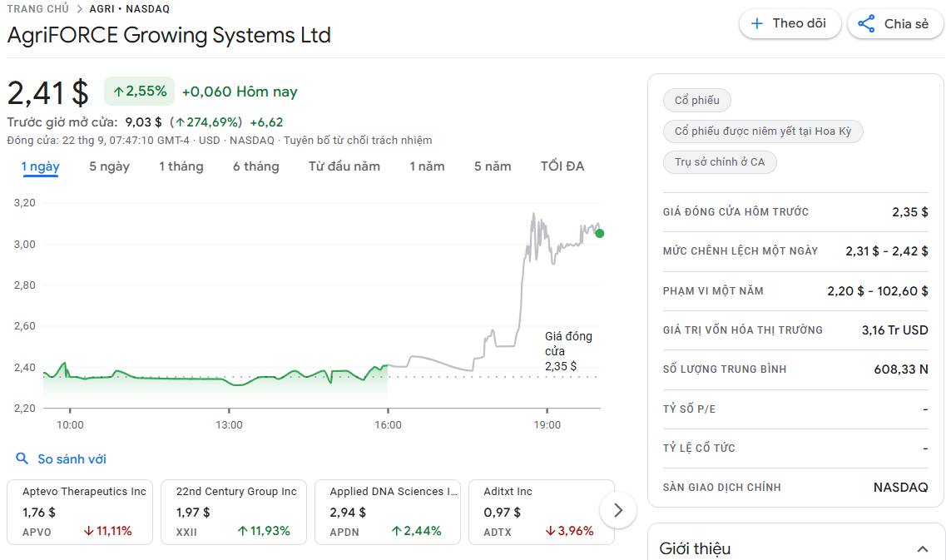
Task: Click the 2,44% gain on the Applied DNA card
Action: [416, 531]
